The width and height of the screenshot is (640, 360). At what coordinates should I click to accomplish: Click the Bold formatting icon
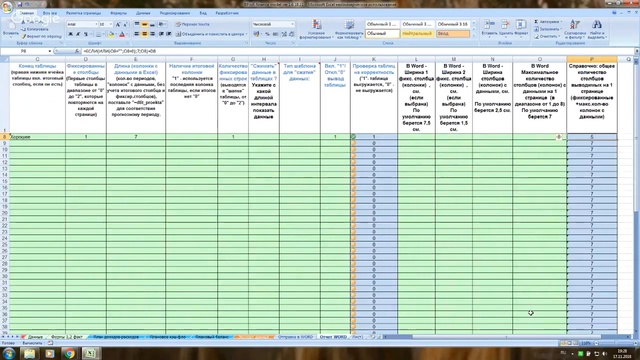(x=70, y=34)
